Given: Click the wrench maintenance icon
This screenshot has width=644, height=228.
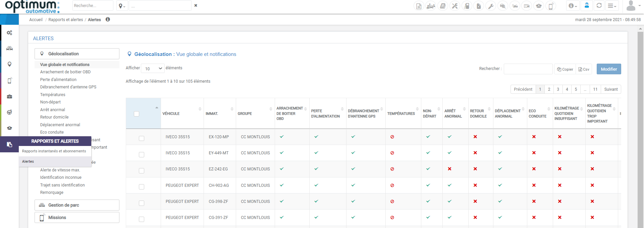Looking at the screenshot, I should (491, 6).
